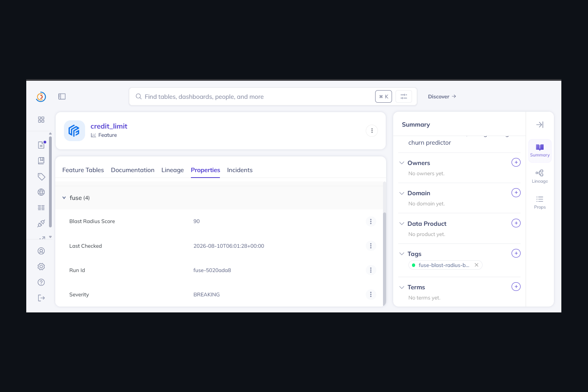Click the ⌘ K shortcut button
588x392 pixels.
[x=383, y=96]
